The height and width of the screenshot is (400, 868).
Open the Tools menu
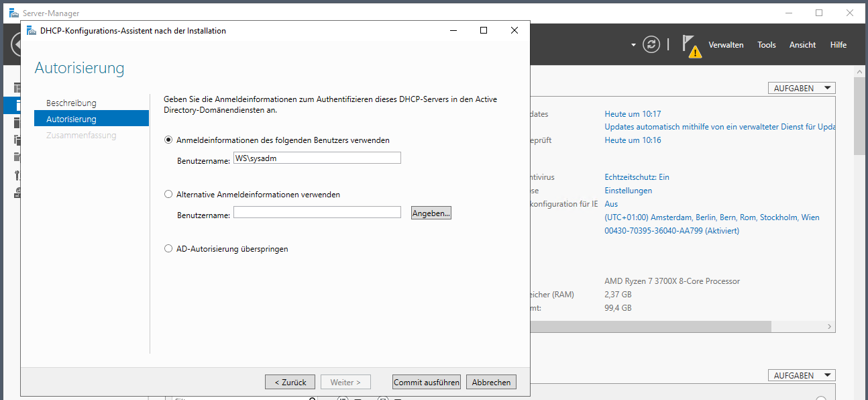click(766, 45)
